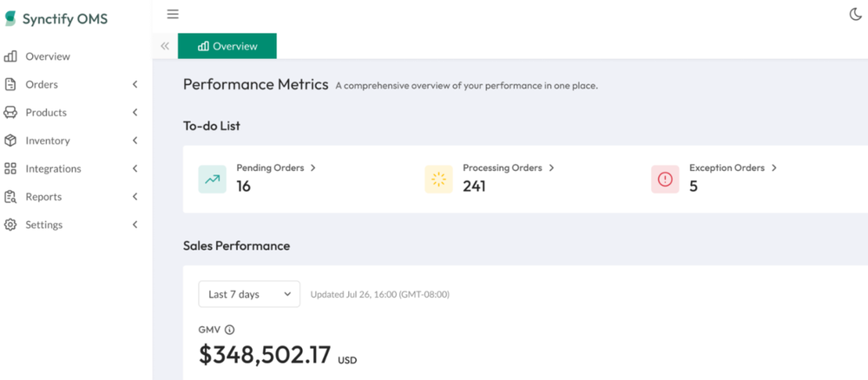This screenshot has height=380, width=868.
Task: Open the Exception Orders link
Action: (x=727, y=167)
